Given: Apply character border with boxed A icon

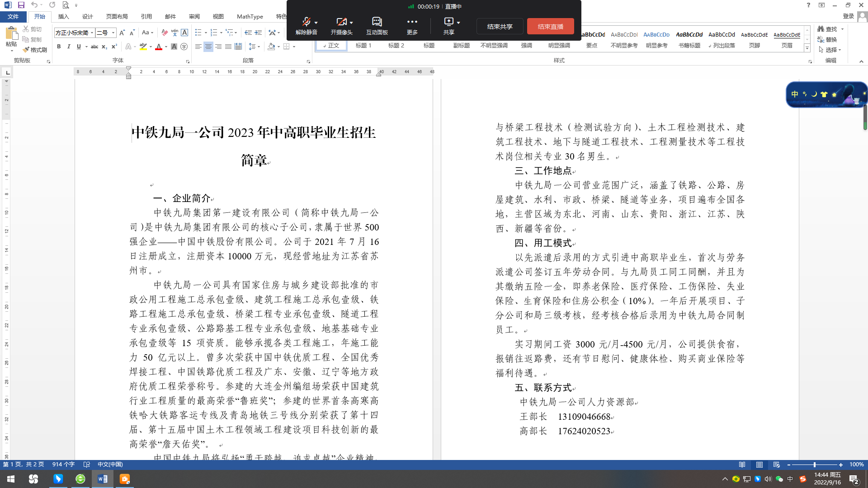Looking at the screenshot, I should pyautogui.click(x=184, y=33).
